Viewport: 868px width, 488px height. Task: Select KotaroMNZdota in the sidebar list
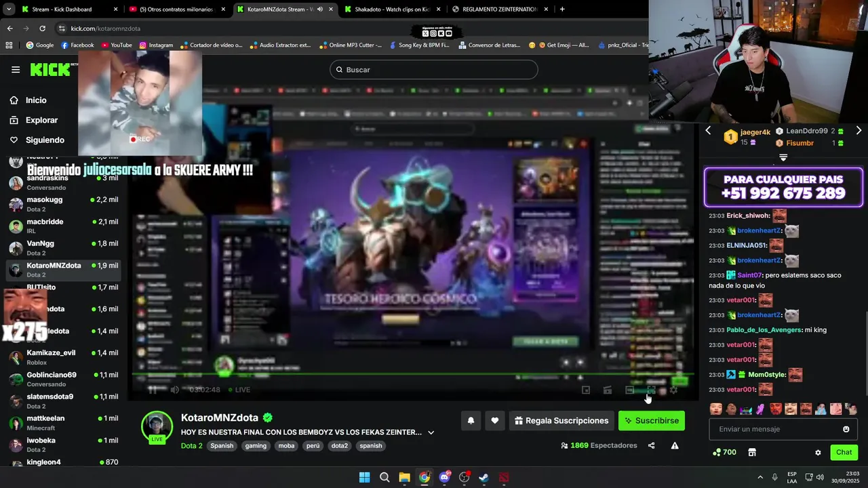click(64, 270)
